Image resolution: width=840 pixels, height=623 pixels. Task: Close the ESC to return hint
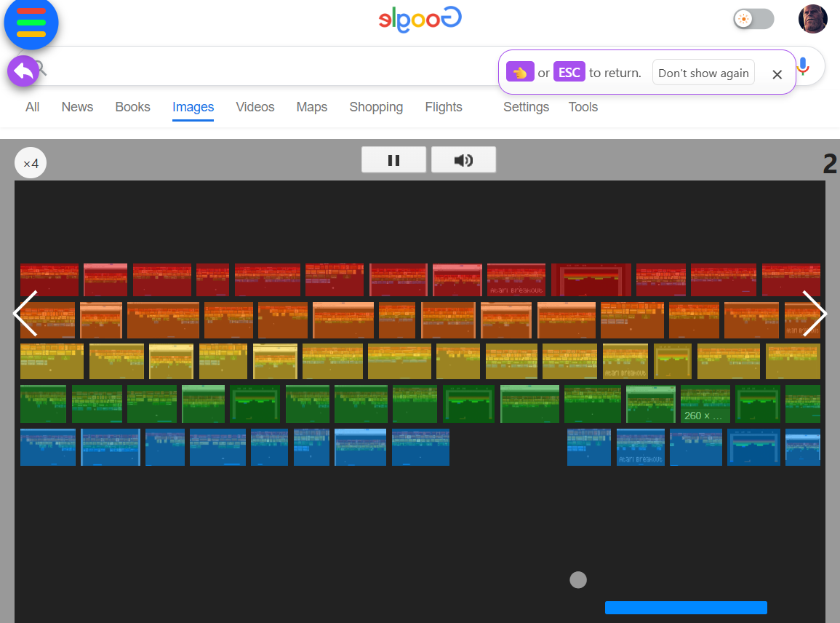click(x=777, y=74)
